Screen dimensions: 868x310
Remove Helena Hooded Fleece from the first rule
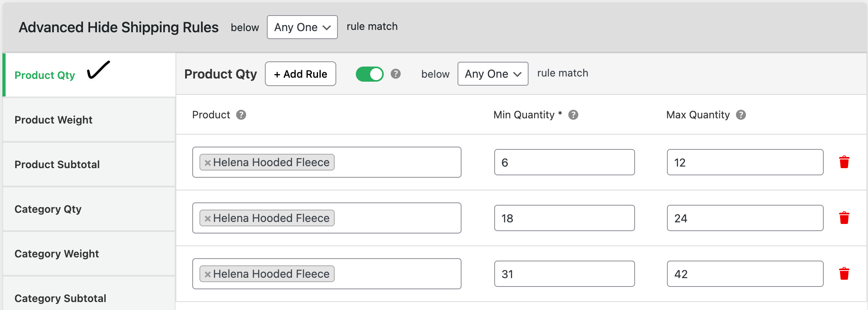pyautogui.click(x=207, y=162)
